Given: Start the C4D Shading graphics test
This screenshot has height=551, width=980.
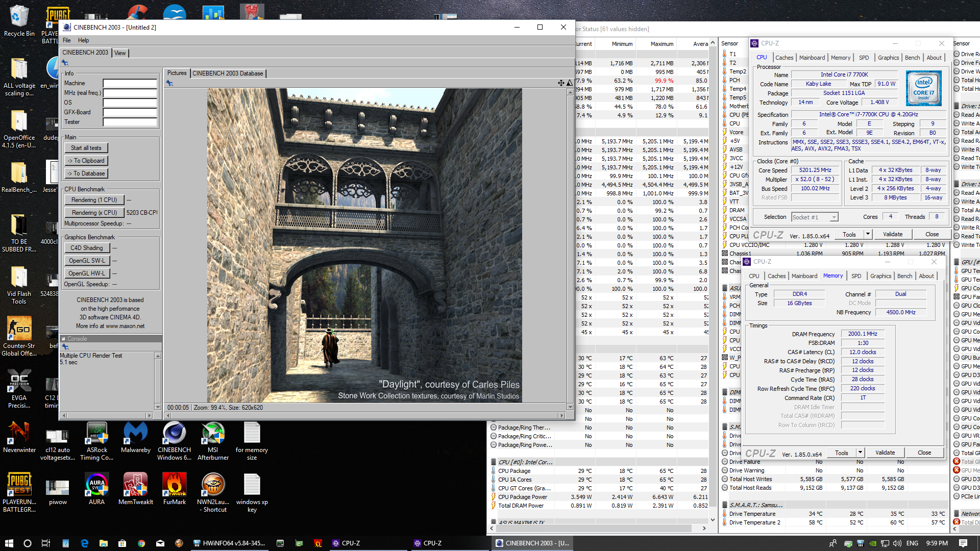Looking at the screenshot, I should [87, 248].
